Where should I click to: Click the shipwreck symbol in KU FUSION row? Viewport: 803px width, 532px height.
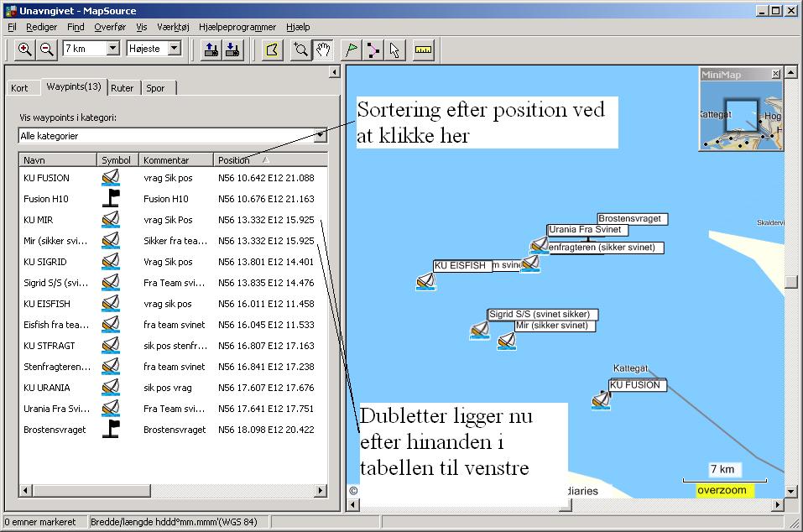pyautogui.click(x=111, y=178)
